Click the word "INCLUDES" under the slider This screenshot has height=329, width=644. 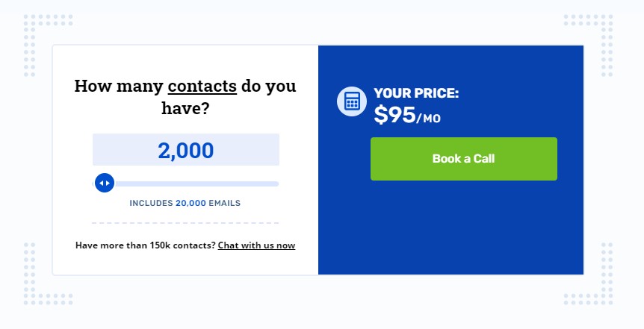(151, 203)
